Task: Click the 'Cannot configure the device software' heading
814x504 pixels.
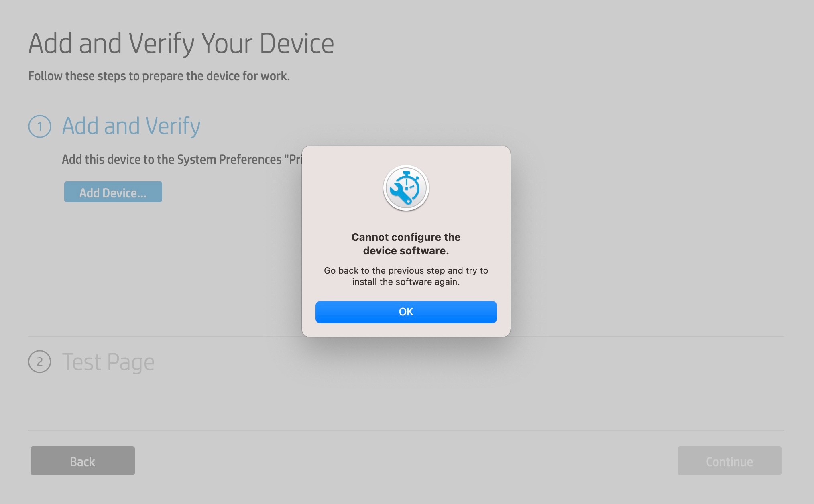Action: [x=406, y=244]
